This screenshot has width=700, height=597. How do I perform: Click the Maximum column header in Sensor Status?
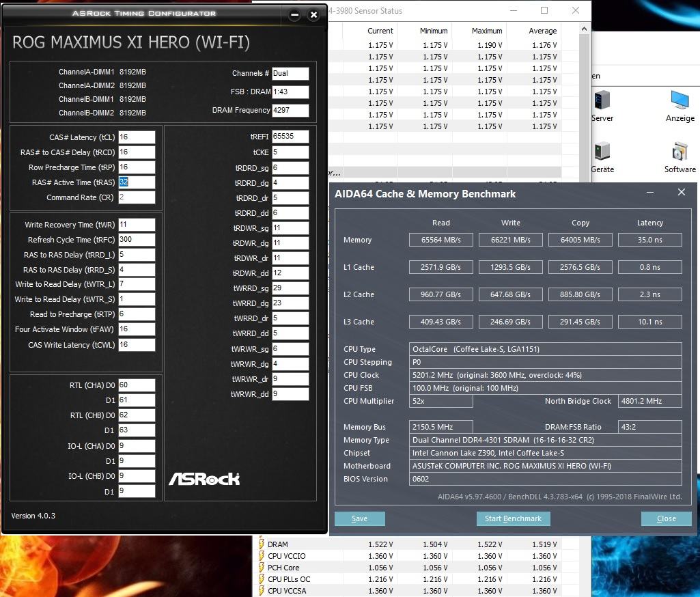coord(487,31)
